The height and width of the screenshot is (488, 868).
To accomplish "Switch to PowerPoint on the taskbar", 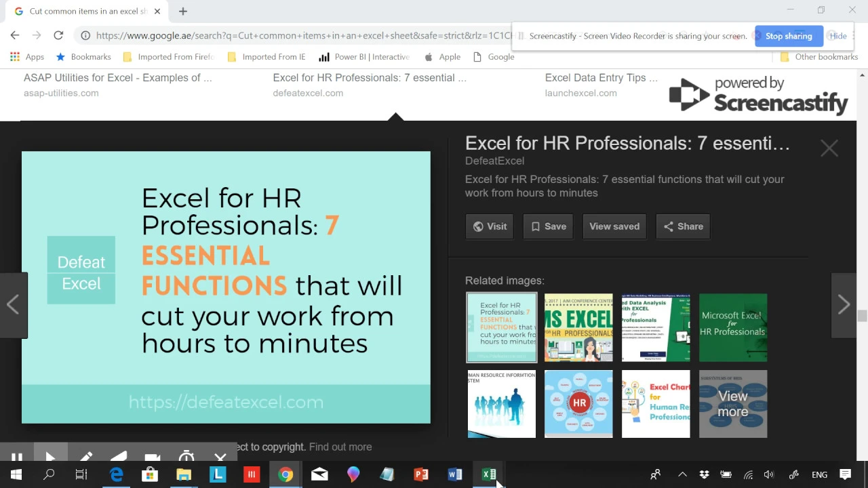I will point(421,474).
